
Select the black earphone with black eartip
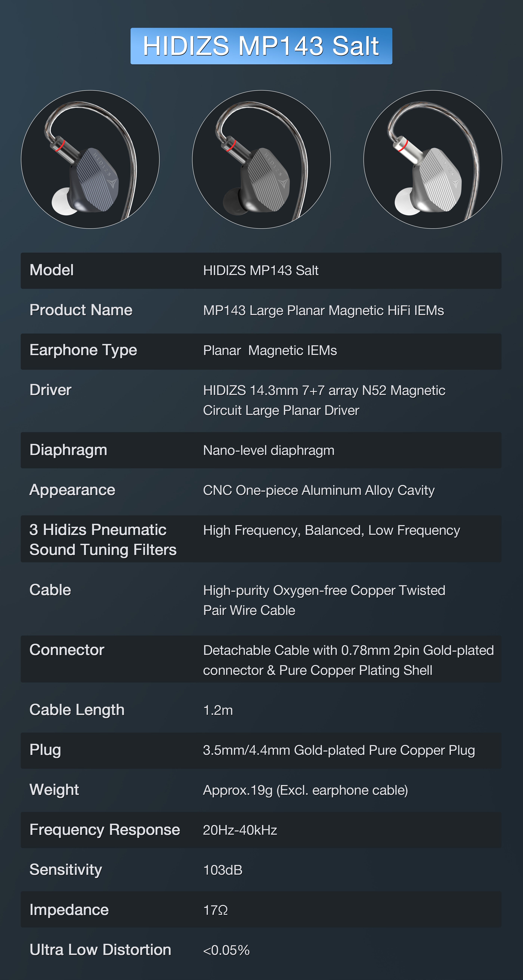tap(261, 159)
